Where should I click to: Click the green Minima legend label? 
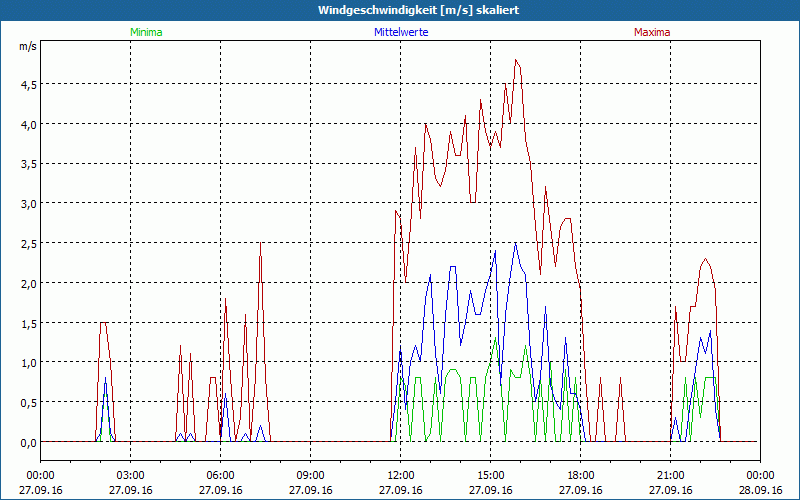pyautogui.click(x=146, y=32)
